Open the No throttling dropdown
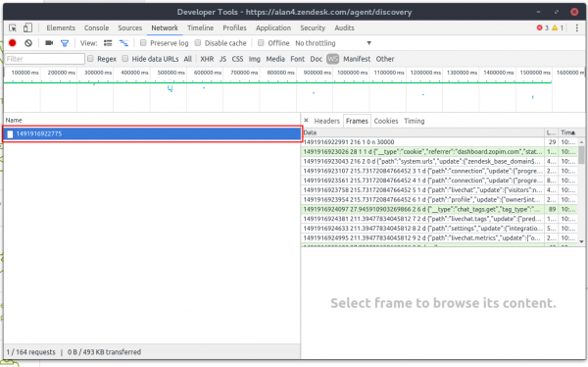 coord(333,43)
